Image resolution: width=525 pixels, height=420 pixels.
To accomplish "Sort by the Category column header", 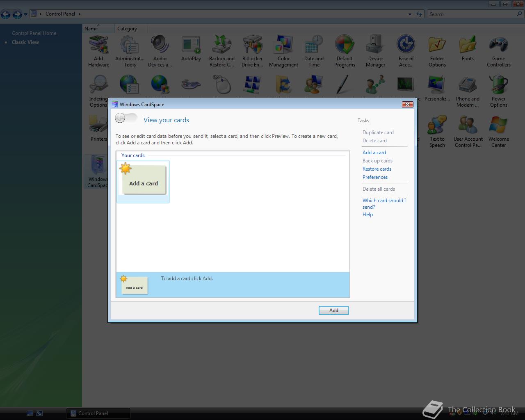I will 131,29.
